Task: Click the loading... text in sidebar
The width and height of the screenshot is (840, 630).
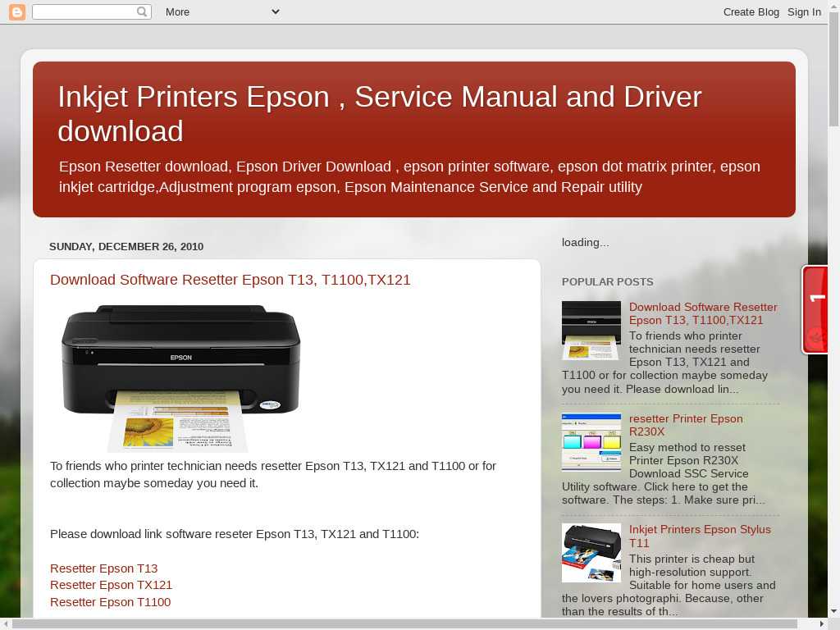Action: pyautogui.click(x=586, y=243)
